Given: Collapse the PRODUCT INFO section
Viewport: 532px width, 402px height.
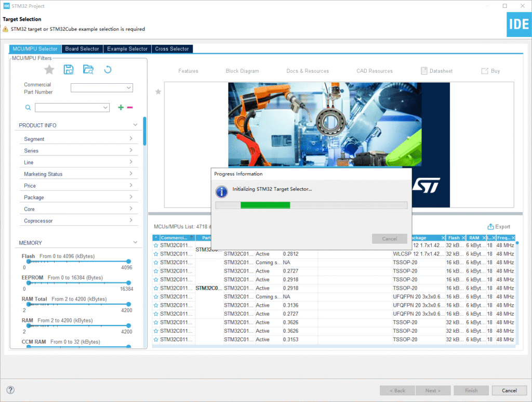Looking at the screenshot, I should 136,125.
